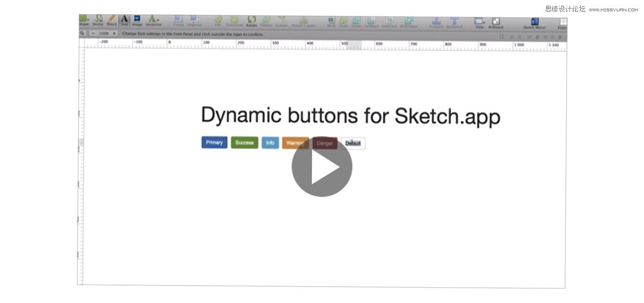The width and height of the screenshot is (644, 303).
Task: Play the video with center play button
Action: 322,167
